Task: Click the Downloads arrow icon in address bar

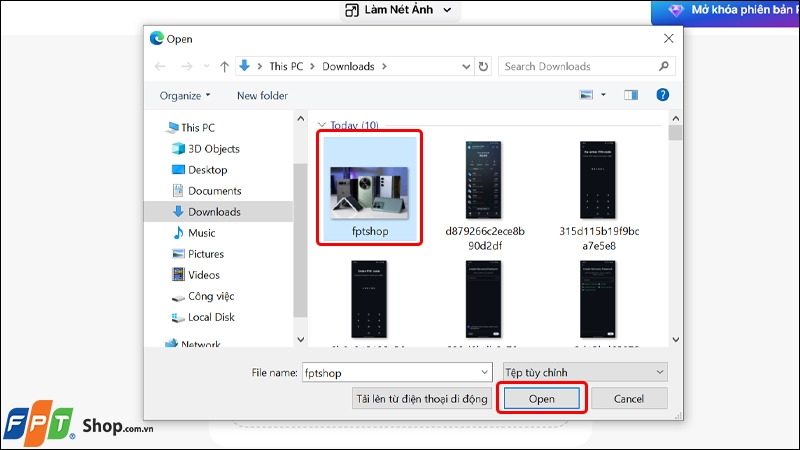Action: [x=244, y=66]
